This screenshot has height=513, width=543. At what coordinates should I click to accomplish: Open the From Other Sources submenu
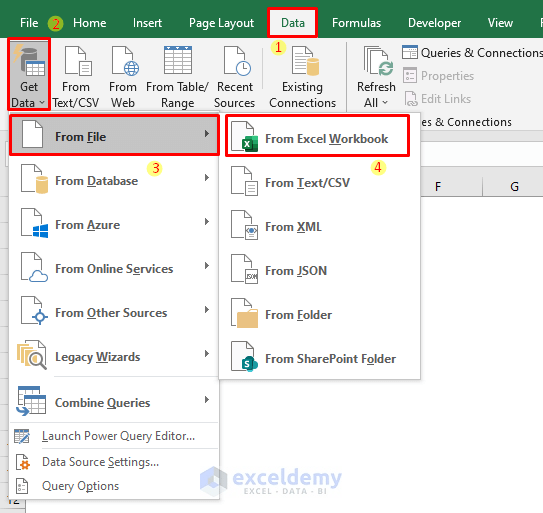pos(114,312)
